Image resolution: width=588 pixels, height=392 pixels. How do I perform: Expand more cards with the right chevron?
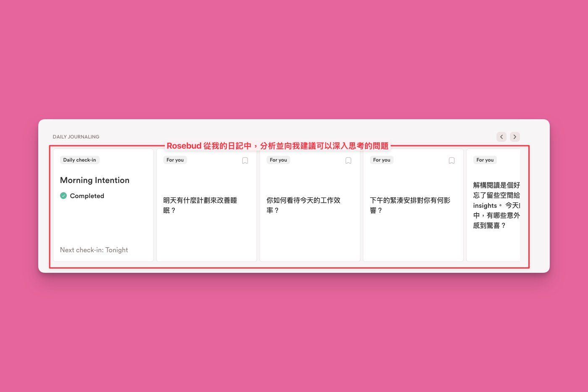[x=515, y=136]
